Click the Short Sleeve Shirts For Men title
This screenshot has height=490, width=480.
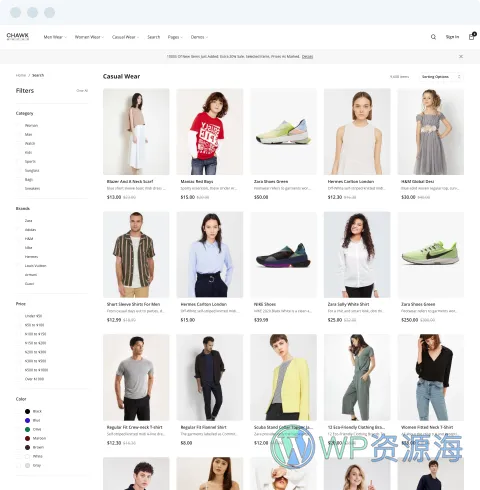click(x=133, y=304)
